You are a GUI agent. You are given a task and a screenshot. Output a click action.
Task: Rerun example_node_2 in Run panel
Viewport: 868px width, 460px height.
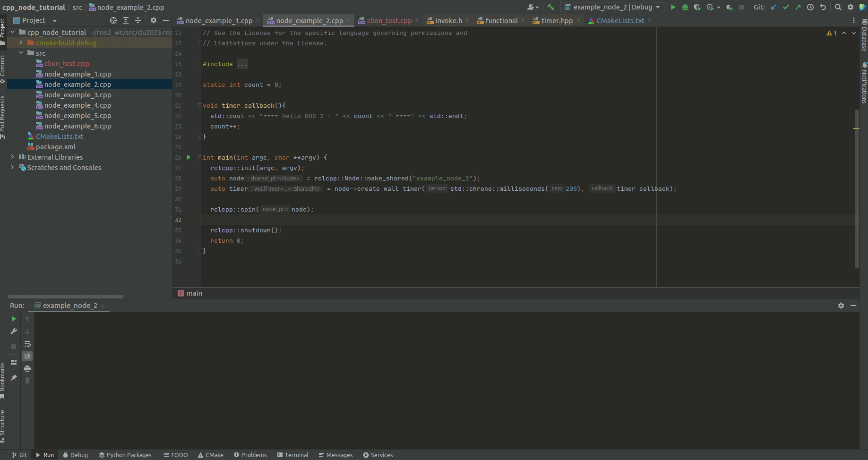[14, 319]
